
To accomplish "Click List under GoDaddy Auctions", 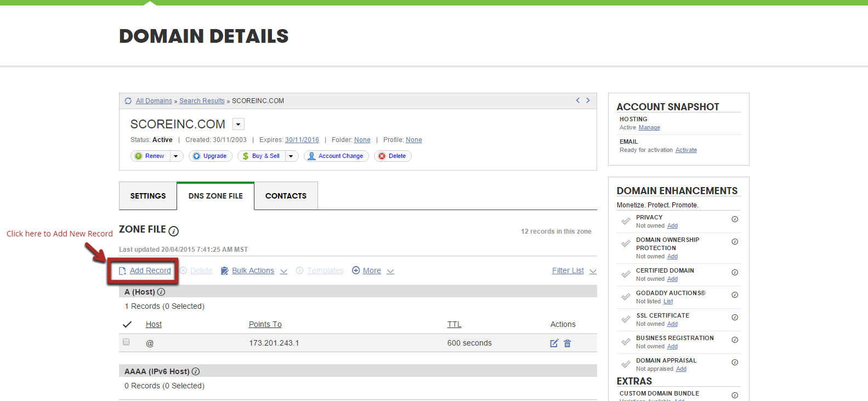I will coord(668,301).
